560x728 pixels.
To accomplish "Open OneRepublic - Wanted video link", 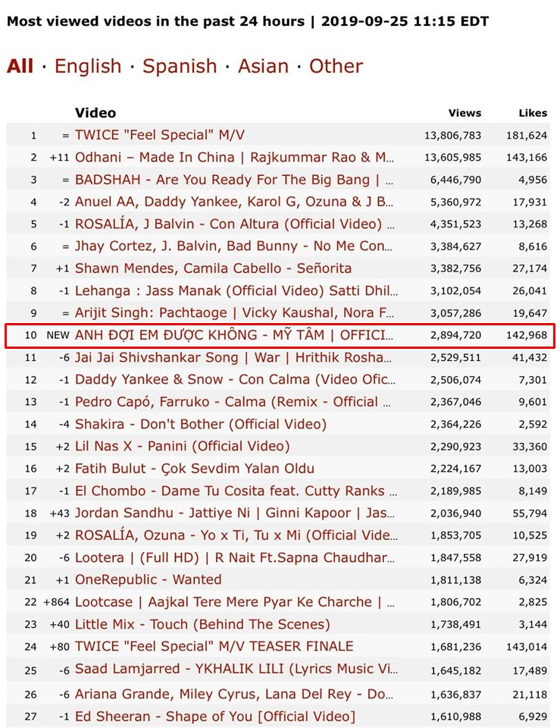I will click(149, 580).
